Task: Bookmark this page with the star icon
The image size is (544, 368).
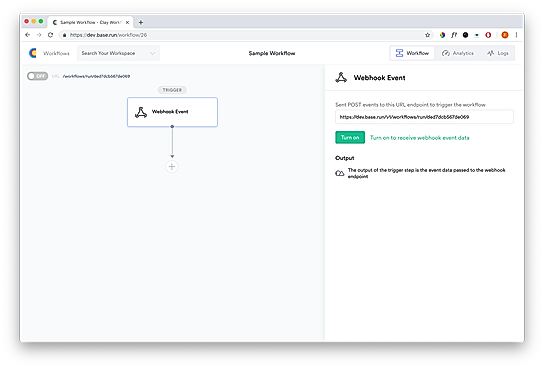Action: click(427, 35)
